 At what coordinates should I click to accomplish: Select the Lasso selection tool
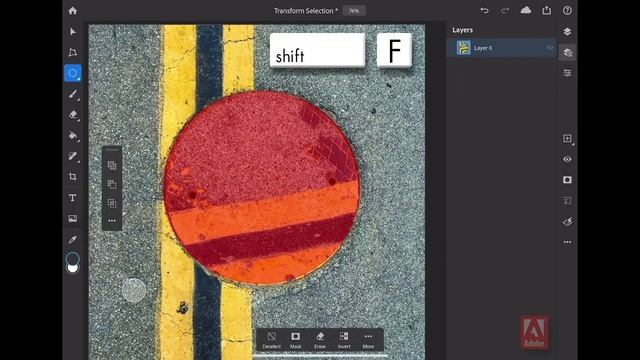tap(73, 73)
